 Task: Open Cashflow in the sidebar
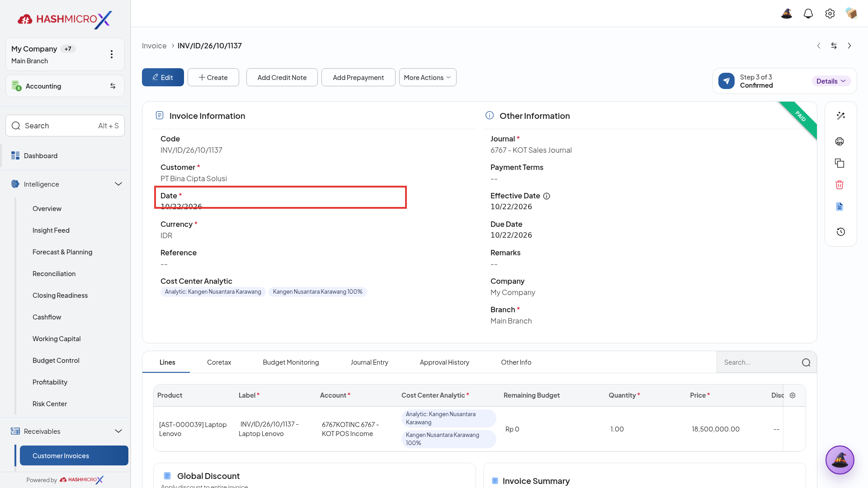tap(47, 317)
